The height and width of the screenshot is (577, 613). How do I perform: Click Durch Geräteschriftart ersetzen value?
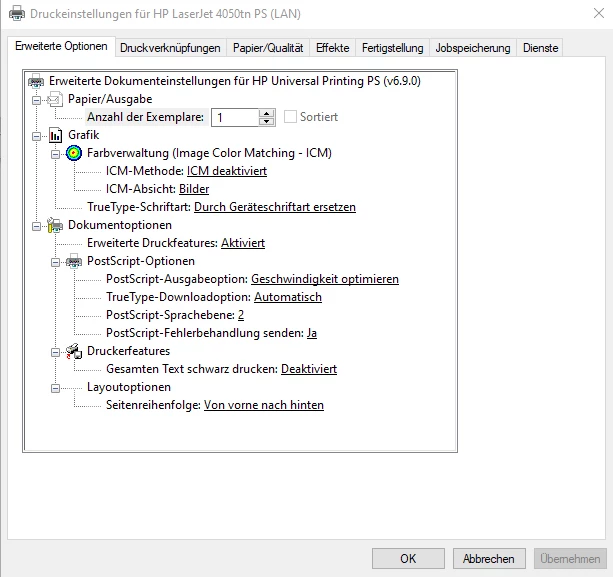tap(275, 207)
